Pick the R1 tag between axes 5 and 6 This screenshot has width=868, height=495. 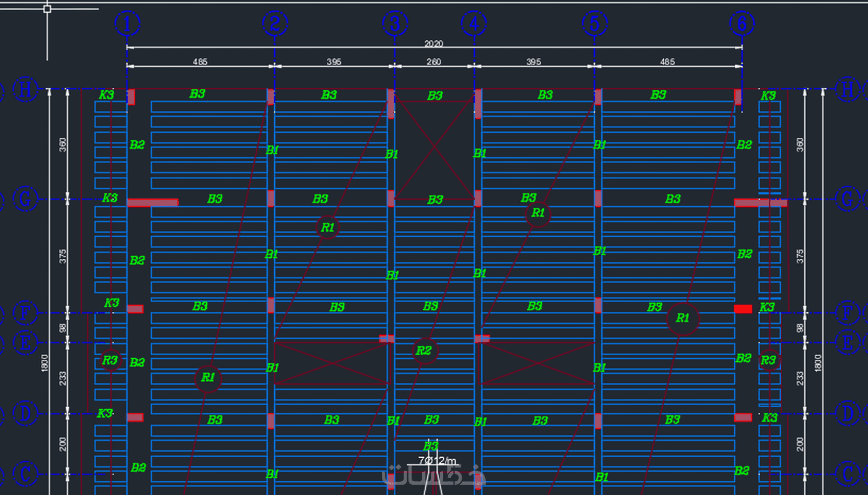pyautogui.click(x=683, y=318)
